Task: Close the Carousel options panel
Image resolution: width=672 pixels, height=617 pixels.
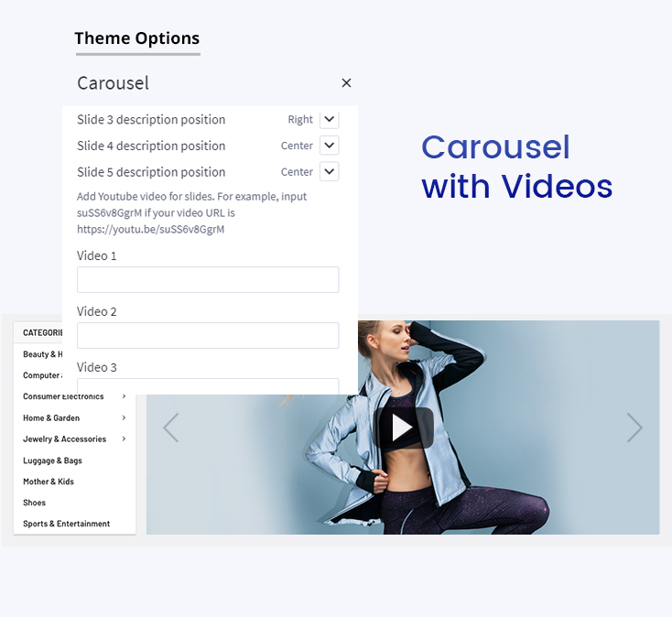Action: [x=346, y=82]
